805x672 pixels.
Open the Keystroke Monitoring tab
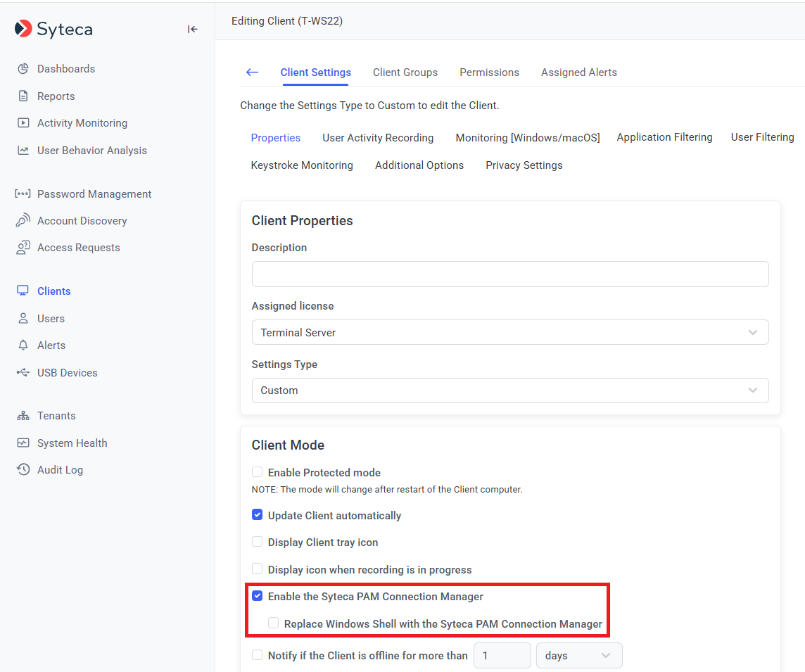pyautogui.click(x=302, y=165)
